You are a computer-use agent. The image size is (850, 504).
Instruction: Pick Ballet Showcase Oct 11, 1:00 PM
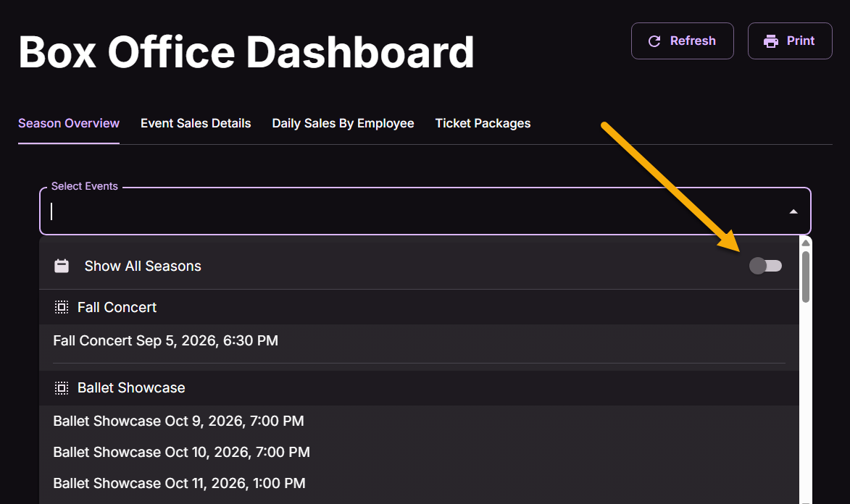tap(419, 484)
